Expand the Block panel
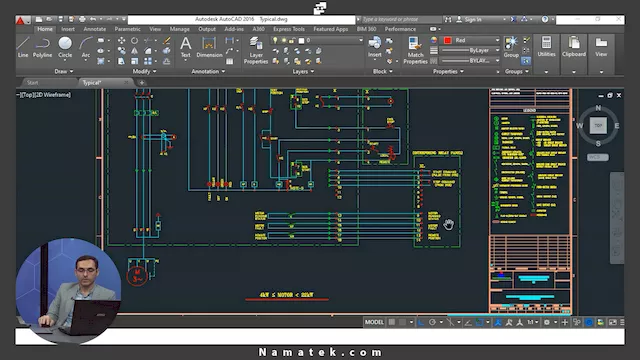This screenshot has height=360, width=640. coord(382,71)
